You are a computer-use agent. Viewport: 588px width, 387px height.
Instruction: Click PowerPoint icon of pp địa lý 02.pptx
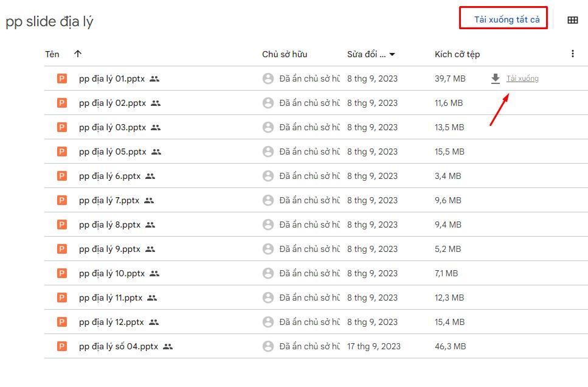pos(62,103)
